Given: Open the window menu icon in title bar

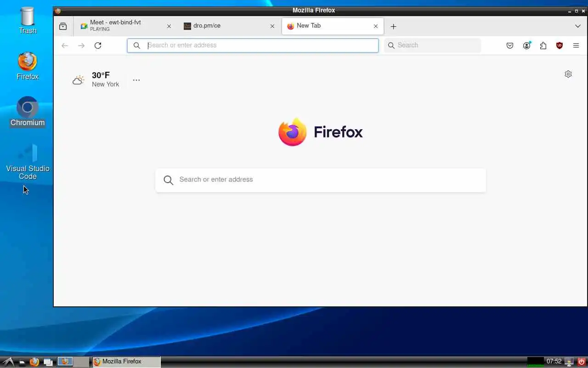Looking at the screenshot, I should tap(58, 11).
